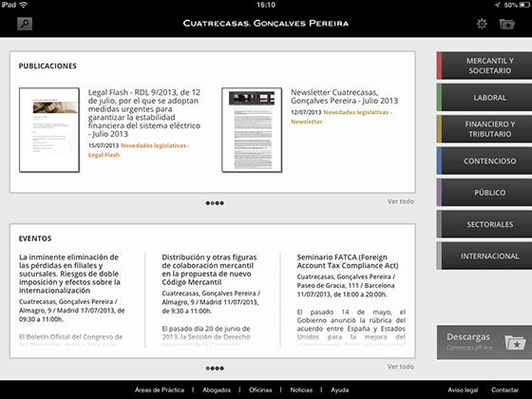Open event Distribución y otras figuras de colaboración
Screen dimensions: 532x399
209,270
